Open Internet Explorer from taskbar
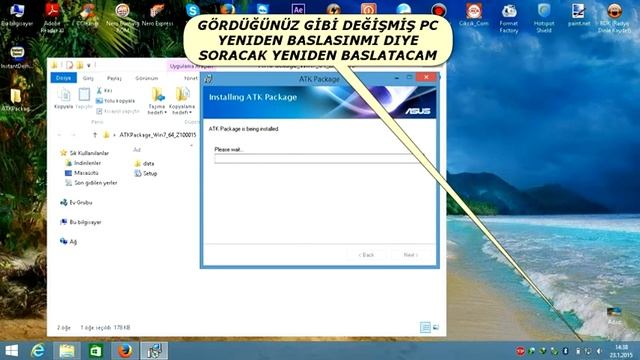This screenshot has width=640, height=360. [38, 351]
